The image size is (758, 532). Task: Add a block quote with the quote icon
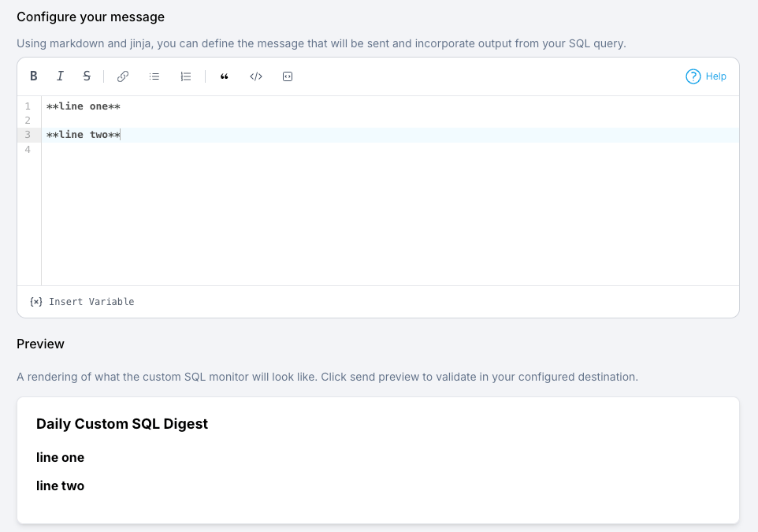(225, 76)
